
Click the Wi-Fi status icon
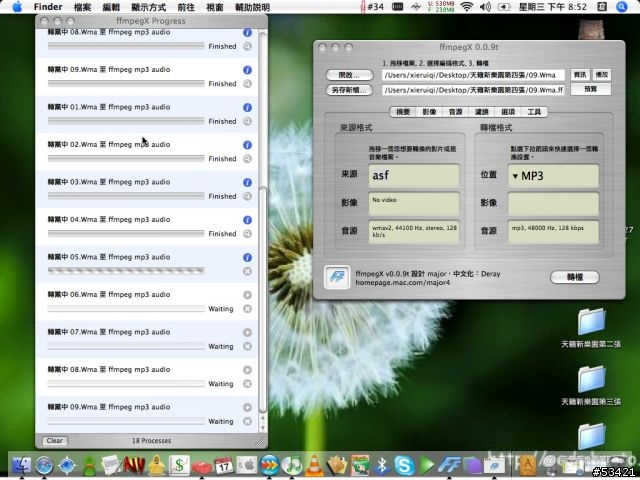click(467, 7)
